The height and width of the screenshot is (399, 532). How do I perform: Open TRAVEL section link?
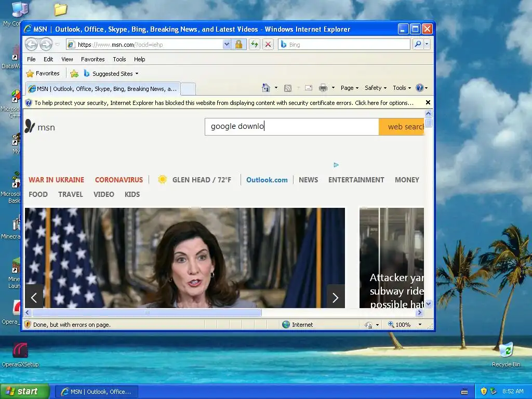tap(71, 194)
